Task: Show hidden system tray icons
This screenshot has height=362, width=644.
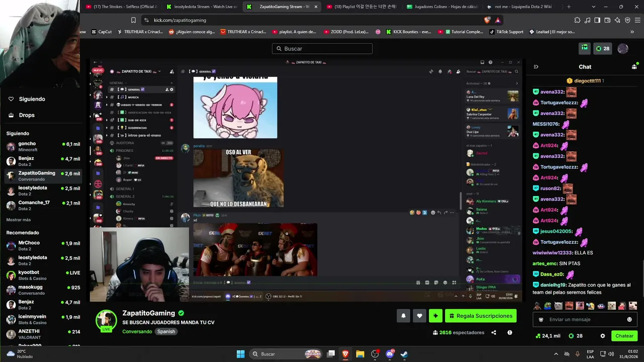Action: pos(557,354)
